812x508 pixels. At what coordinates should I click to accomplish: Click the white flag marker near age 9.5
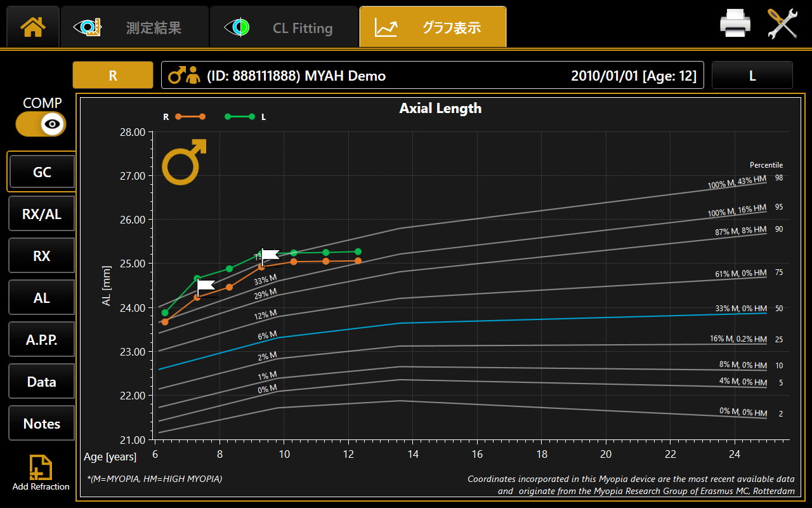pyautogui.click(x=270, y=256)
